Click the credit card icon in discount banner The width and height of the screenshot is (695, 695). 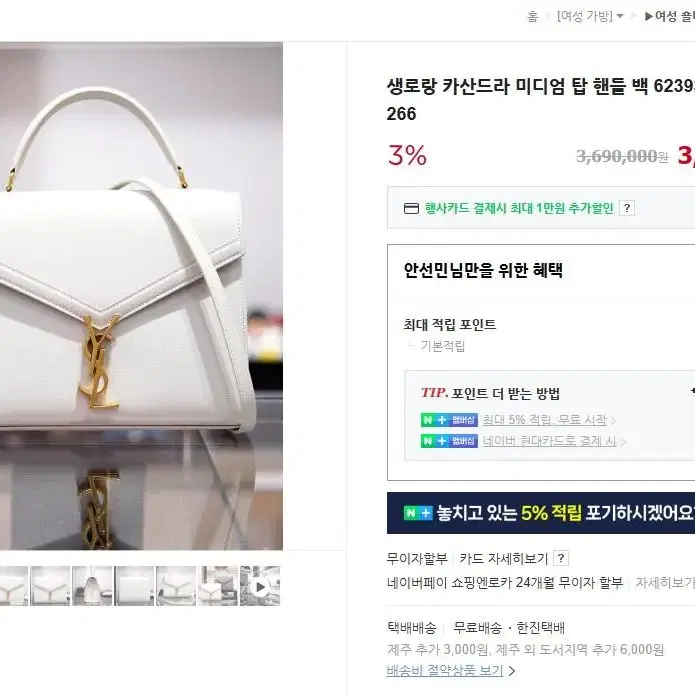(411, 208)
